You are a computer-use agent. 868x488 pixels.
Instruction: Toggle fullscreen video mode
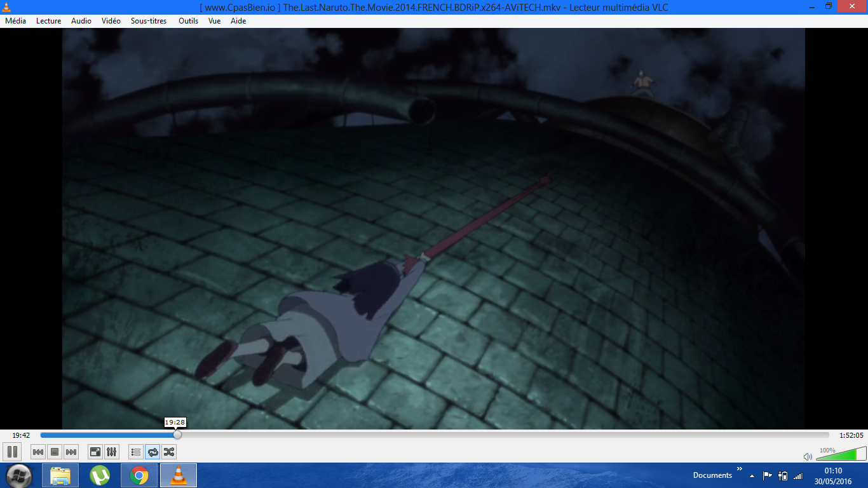[95, 452]
